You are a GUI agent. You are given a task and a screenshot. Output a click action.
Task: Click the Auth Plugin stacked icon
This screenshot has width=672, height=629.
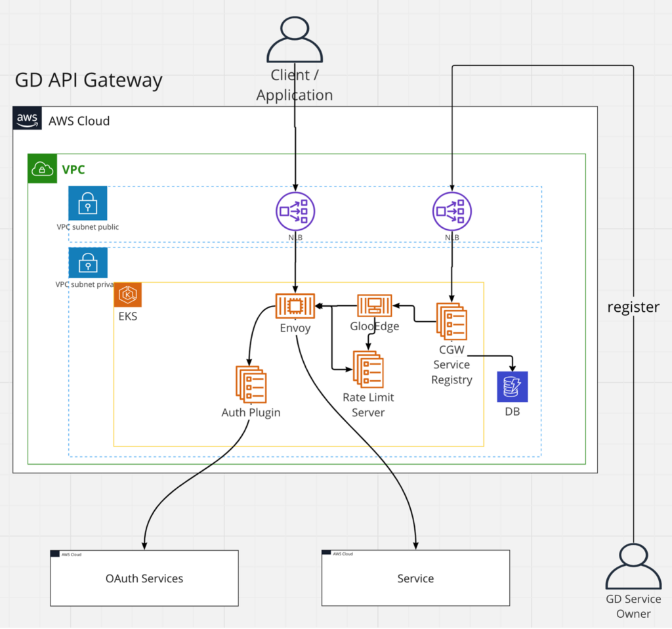251,385
